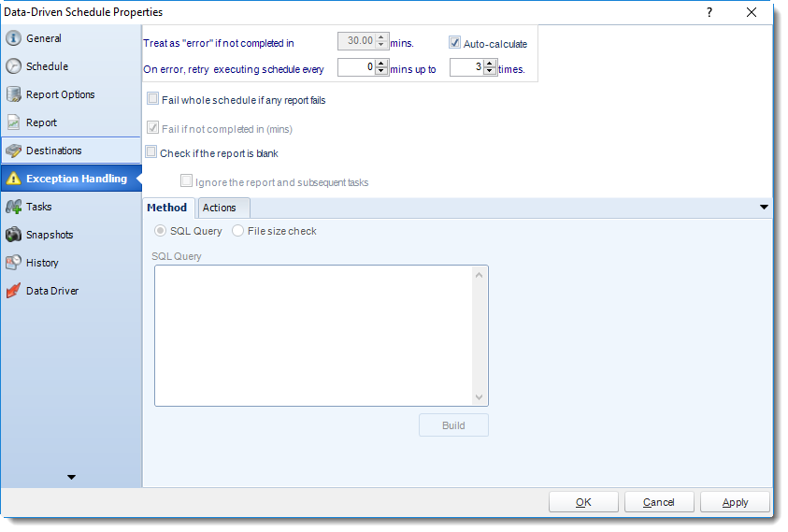Open the Destinations section
This screenshot has width=788, height=532.
(70, 151)
